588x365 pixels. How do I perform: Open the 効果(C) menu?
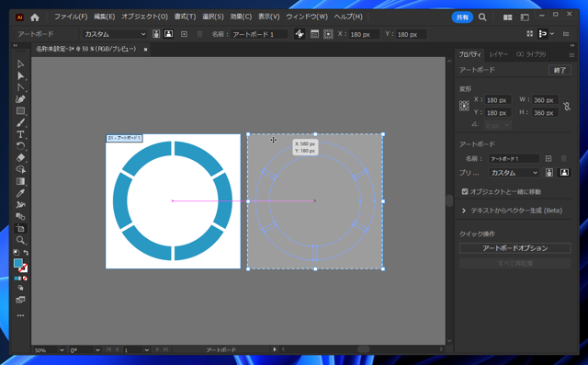click(x=241, y=17)
